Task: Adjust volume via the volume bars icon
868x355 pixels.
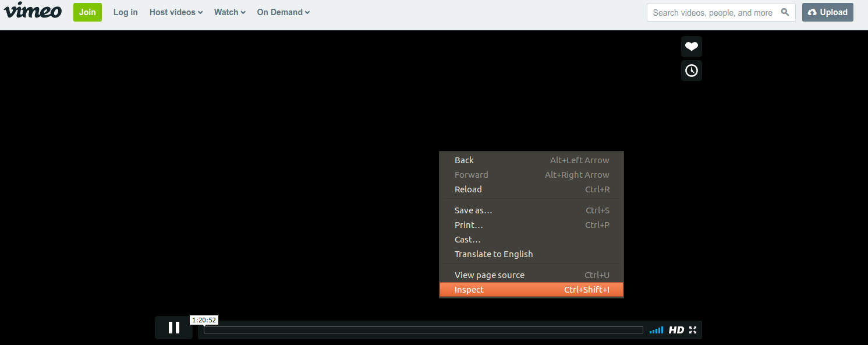Action: pyautogui.click(x=656, y=330)
